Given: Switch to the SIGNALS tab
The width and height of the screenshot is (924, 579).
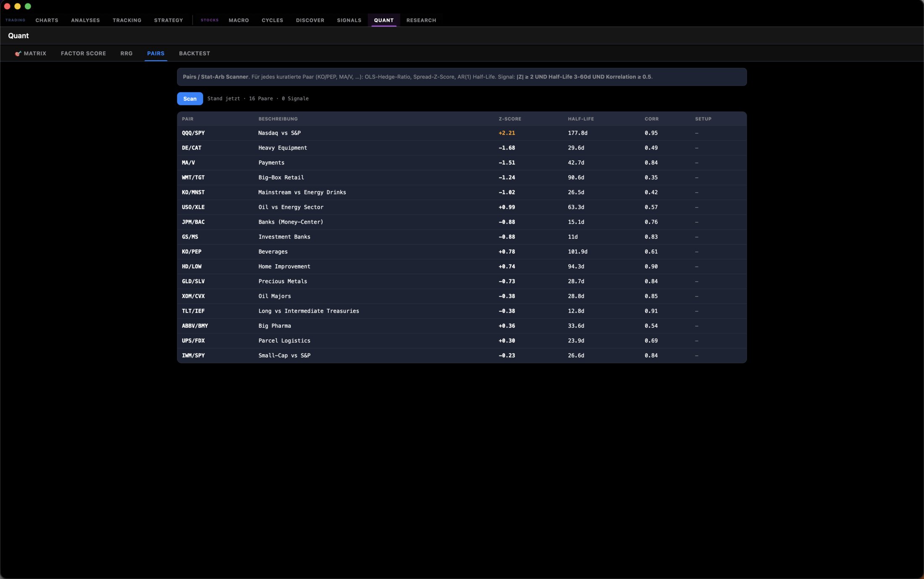Looking at the screenshot, I should 349,20.
